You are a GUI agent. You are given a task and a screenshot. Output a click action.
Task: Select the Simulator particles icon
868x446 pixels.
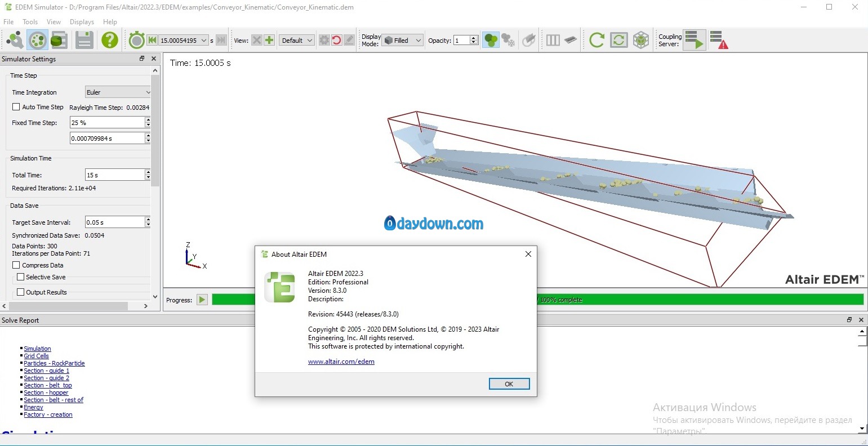(37, 40)
